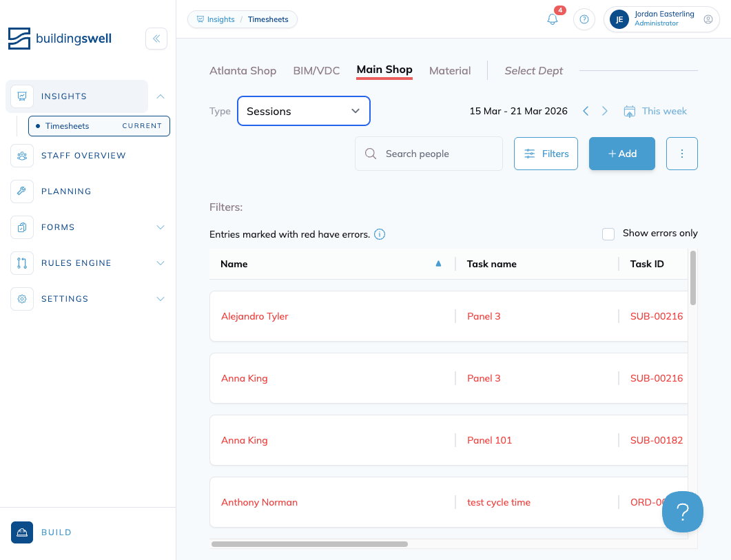Click the info icon beside errors note

(380, 234)
